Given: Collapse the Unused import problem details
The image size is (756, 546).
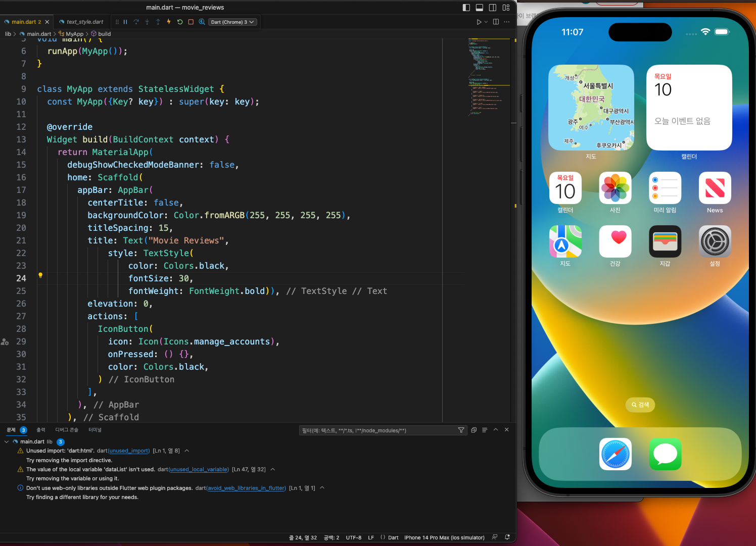Looking at the screenshot, I should click(187, 451).
